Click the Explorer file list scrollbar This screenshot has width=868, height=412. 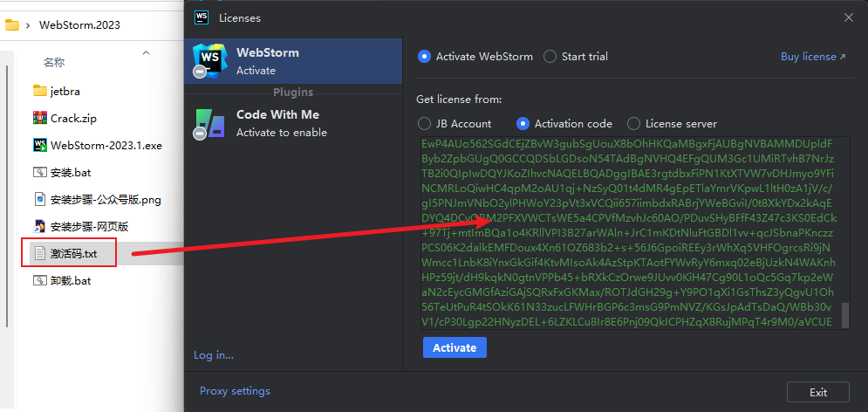tap(7, 196)
